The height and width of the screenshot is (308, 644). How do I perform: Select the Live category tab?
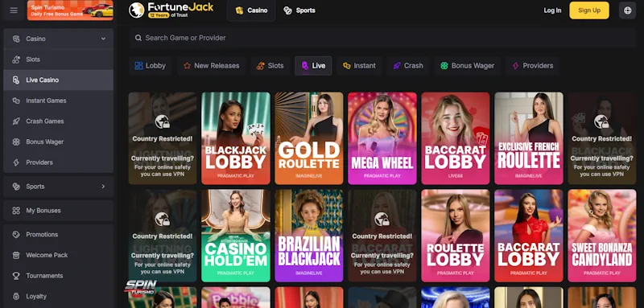click(313, 66)
